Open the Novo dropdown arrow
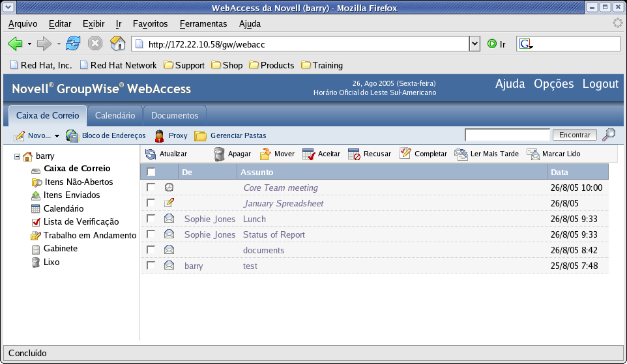Image resolution: width=627 pixels, height=364 pixels. (x=57, y=136)
